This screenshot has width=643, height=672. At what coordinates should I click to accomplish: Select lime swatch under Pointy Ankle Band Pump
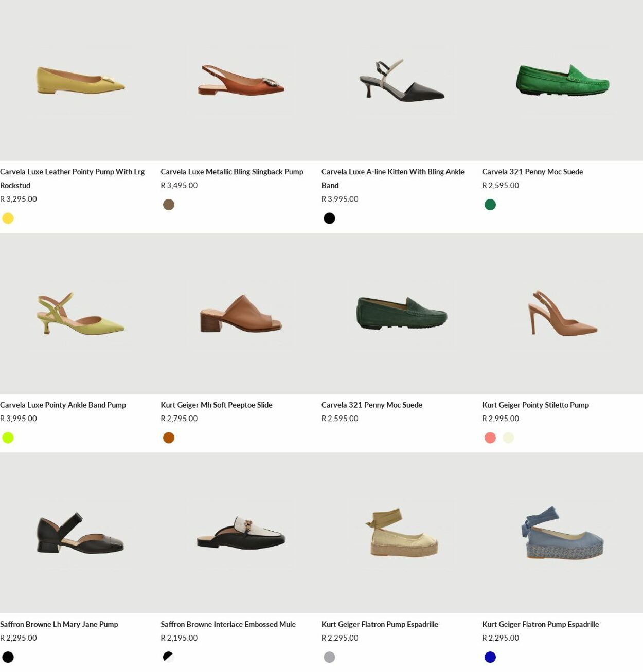tap(8, 438)
